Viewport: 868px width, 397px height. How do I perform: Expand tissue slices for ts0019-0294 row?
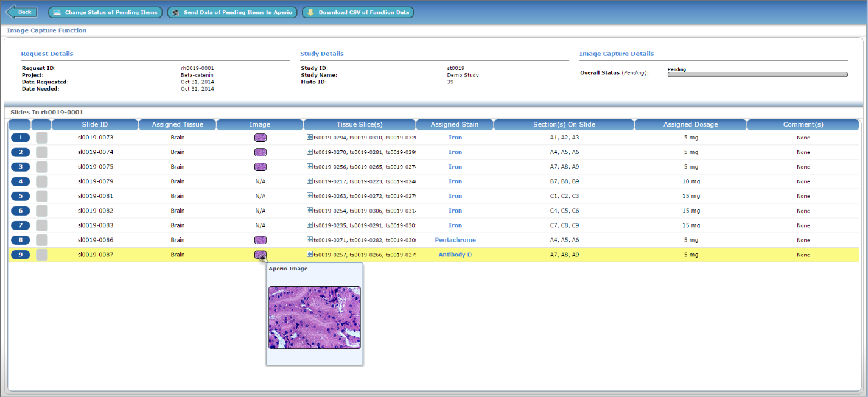click(x=310, y=137)
